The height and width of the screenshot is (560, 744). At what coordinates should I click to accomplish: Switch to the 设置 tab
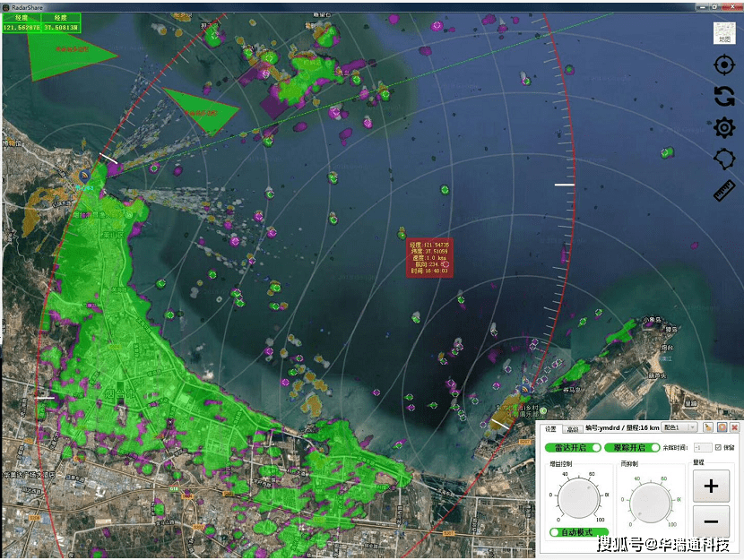tap(550, 428)
